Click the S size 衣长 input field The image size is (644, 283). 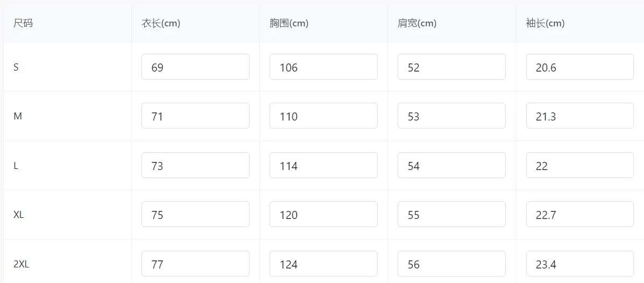coord(195,67)
